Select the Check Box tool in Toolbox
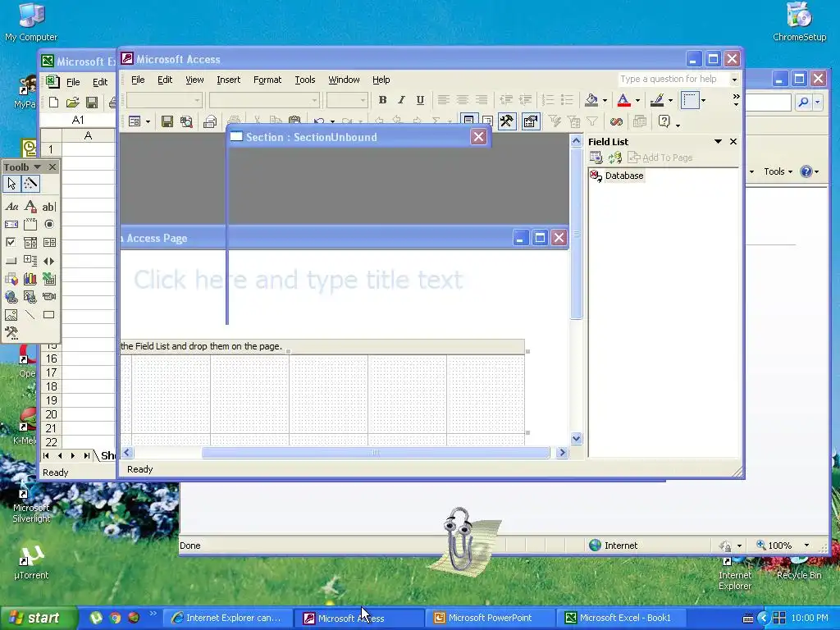The height and width of the screenshot is (630, 840). coord(11,243)
